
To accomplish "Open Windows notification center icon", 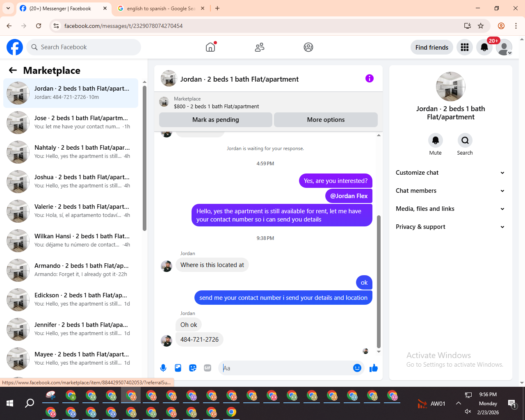I will [x=512, y=404].
